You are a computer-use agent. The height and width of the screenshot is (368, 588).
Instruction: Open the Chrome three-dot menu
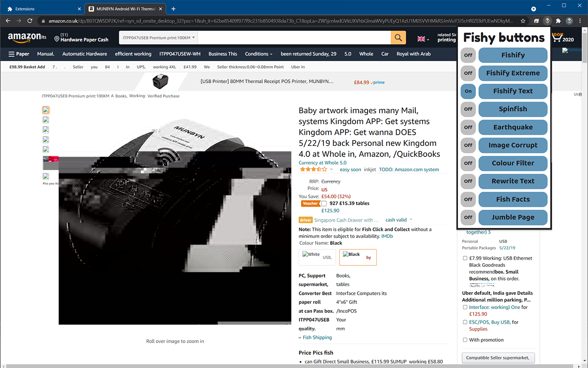[x=580, y=21]
